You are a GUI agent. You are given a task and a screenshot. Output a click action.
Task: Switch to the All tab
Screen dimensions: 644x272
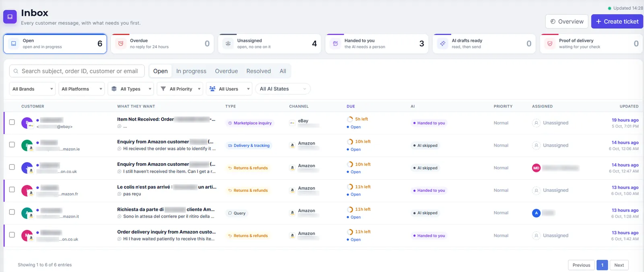283,71
